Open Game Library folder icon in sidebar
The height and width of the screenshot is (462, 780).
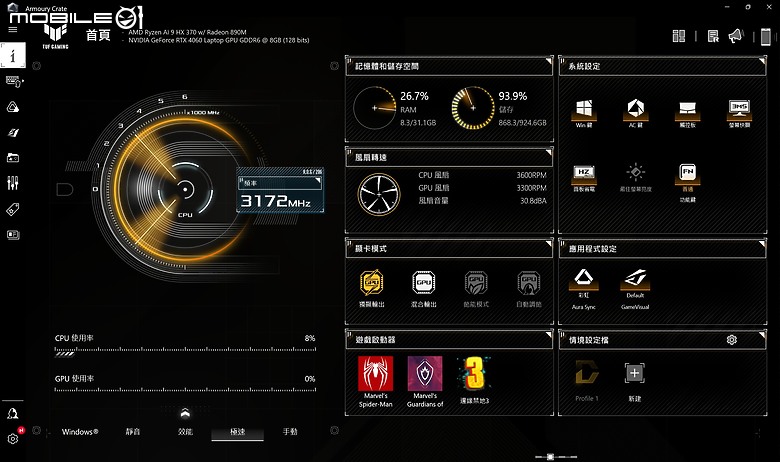(13, 158)
